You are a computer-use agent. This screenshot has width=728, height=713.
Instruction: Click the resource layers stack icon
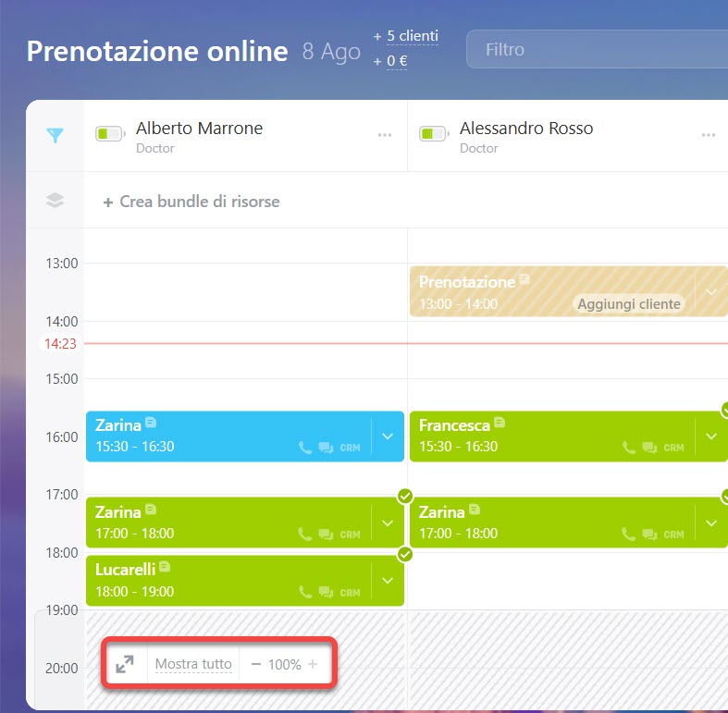tap(56, 201)
